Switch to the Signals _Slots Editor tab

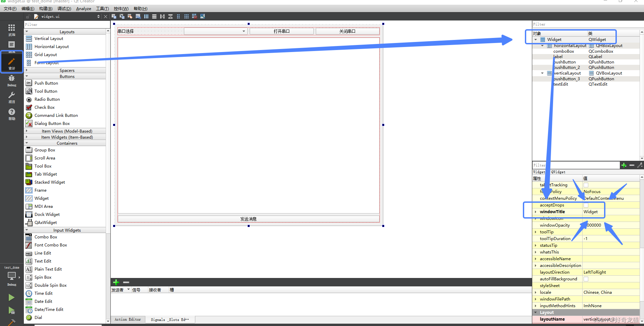click(x=170, y=320)
